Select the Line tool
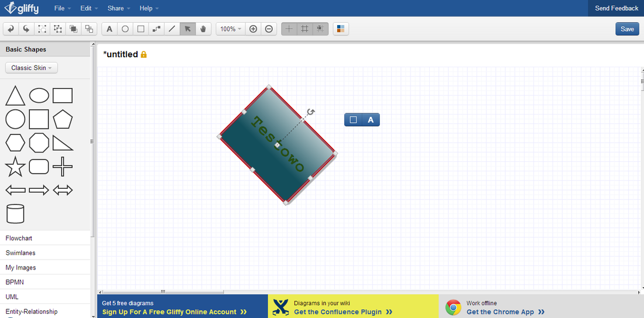Image resolution: width=644 pixels, height=318 pixels. point(172,29)
